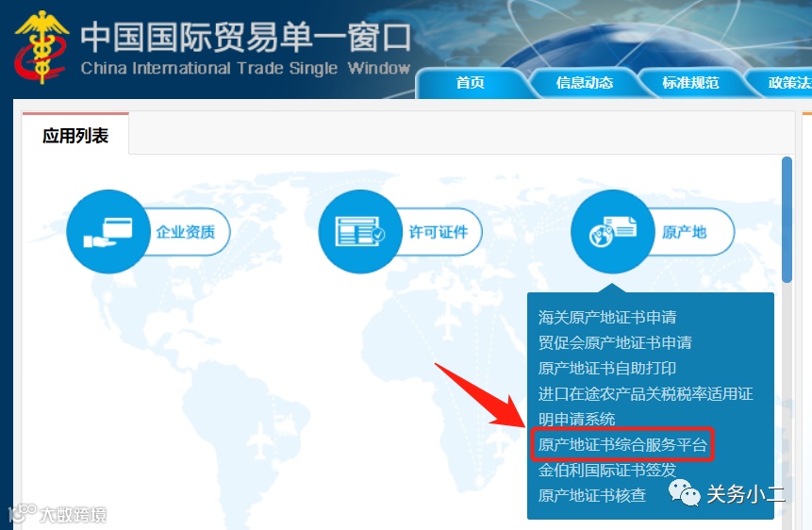Click the 许可证件 label button
This screenshot has height=530, width=812.
pyautogui.click(x=439, y=232)
